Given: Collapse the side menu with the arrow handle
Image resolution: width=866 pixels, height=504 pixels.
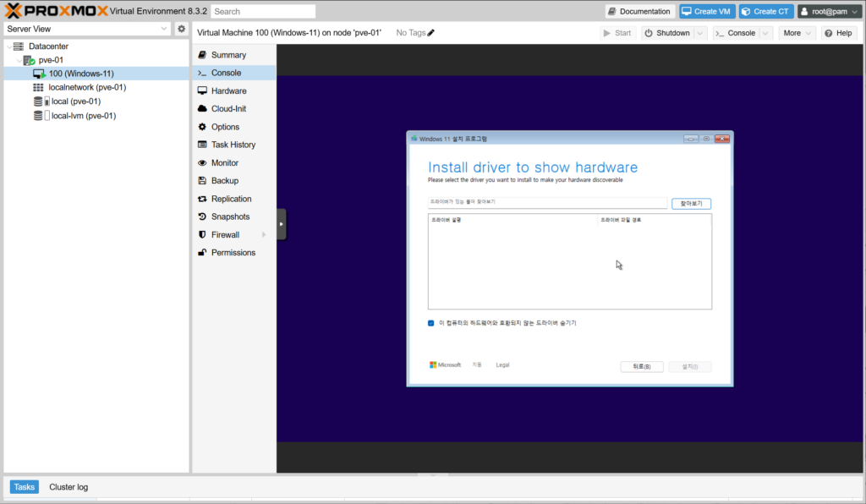Looking at the screenshot, I should pyautogui.click(x=282, y=224).
